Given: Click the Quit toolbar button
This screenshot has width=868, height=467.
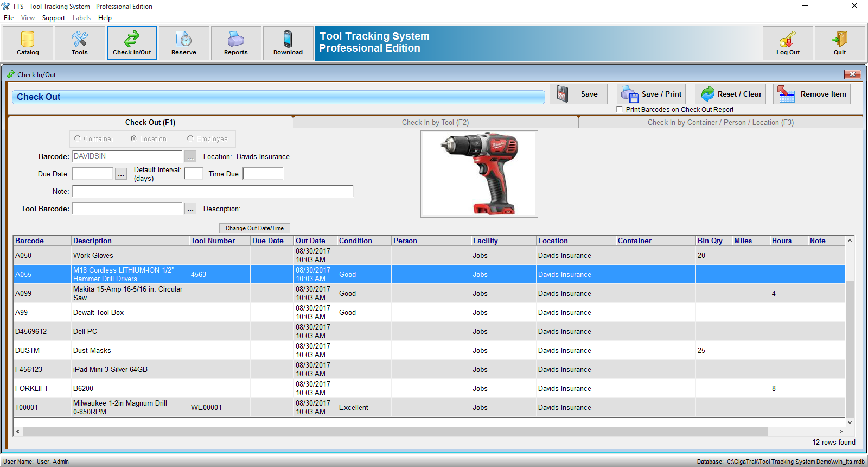Looking at the screenshot, I should point(840,43).
